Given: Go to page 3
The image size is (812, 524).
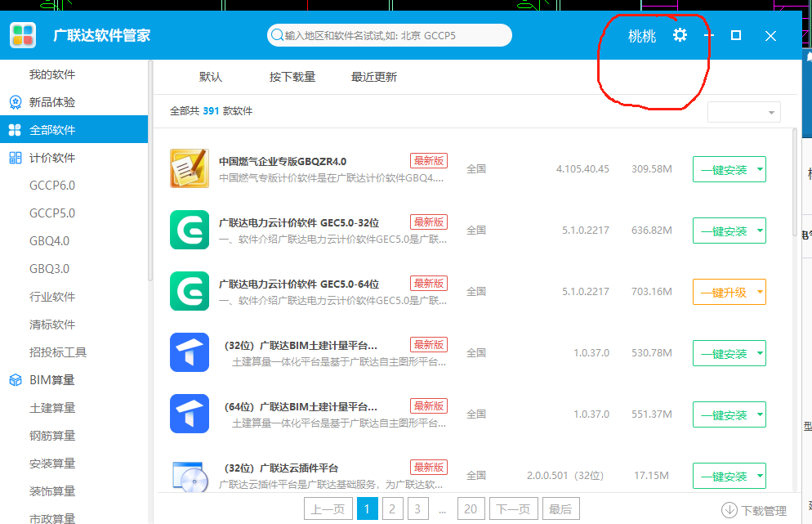Looking at the screenshot, I should point(417,509).
